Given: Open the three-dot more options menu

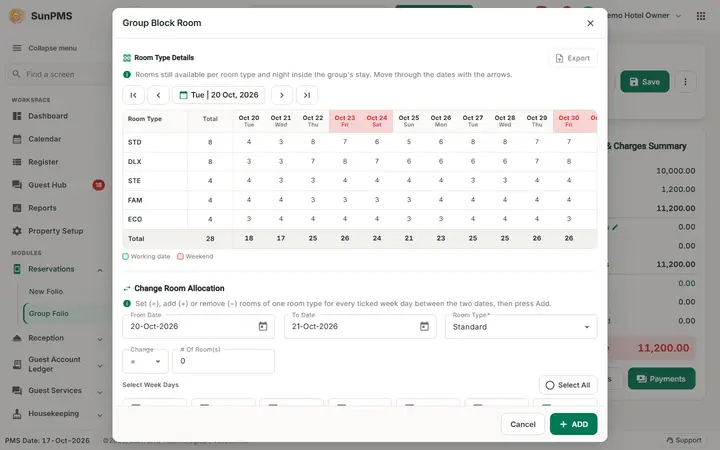Looking at the screenshot, I should pyautogui.click(x=685, y=82).
